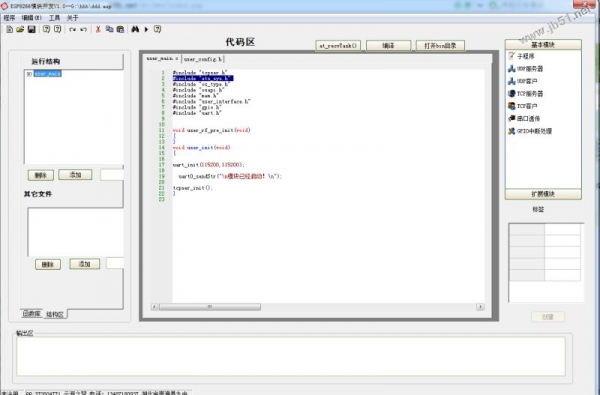Click the black run arrow icon
The image size is (600, 395).
[146, 29]
